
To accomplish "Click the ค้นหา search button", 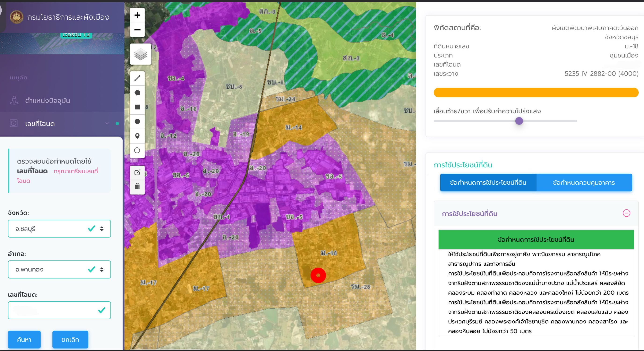I will pyautogui.click(x=24, y=340).
